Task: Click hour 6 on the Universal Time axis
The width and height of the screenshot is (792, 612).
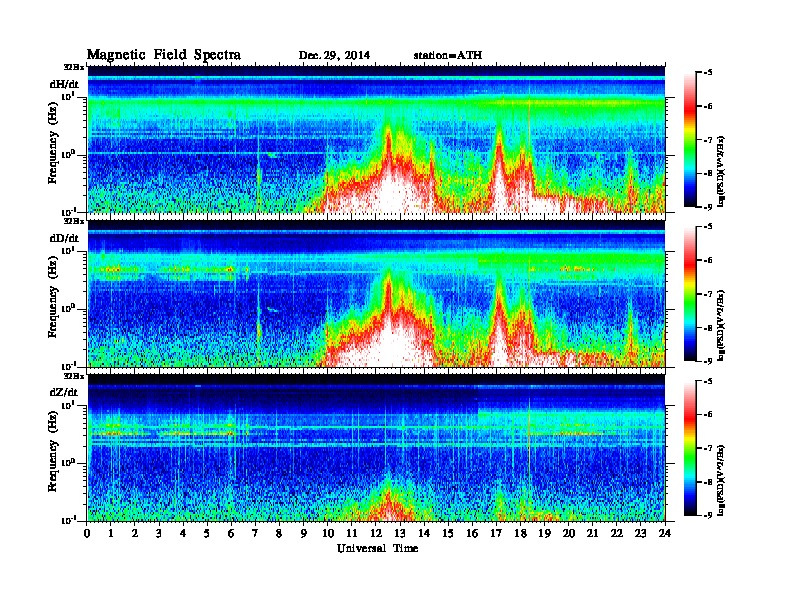Action: tap(232, 533)
